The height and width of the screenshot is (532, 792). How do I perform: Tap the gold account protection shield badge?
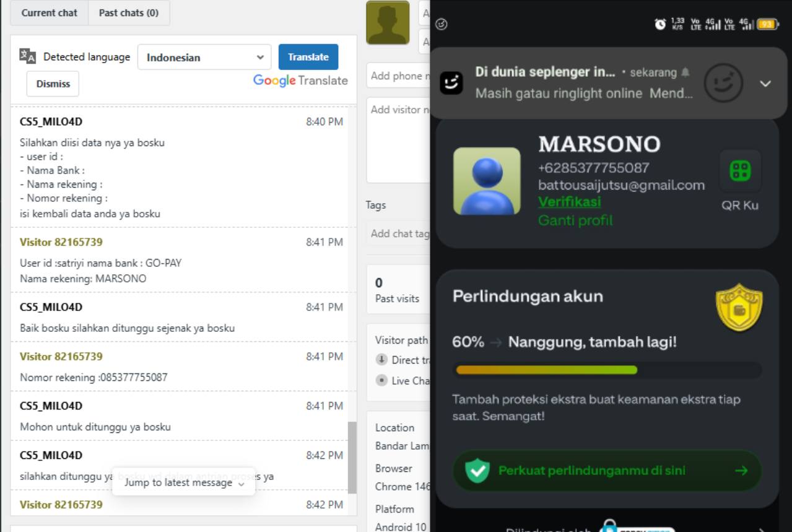coord(739,308)
